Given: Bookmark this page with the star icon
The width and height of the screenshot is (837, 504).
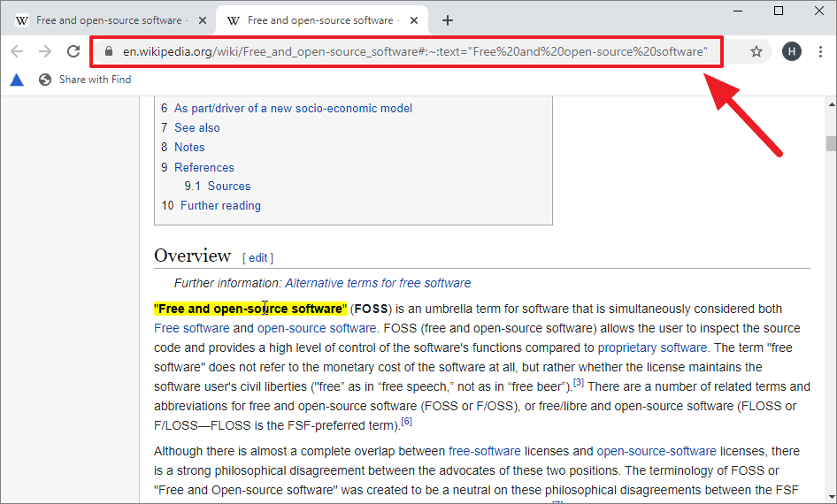Looking at the screenshot, I should click(756, 52).
